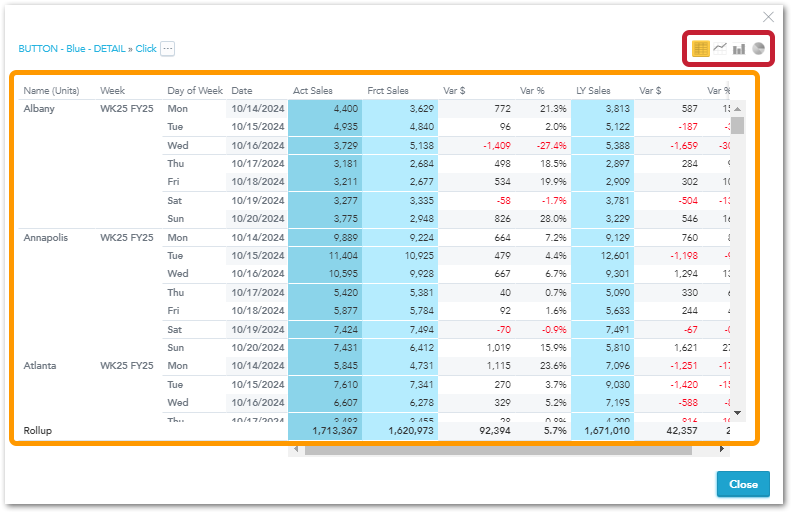Image resolution: width=792 pixels, height=513 pixels.
Task: Click the LY Sales column header
Action: tap(594, 91)
